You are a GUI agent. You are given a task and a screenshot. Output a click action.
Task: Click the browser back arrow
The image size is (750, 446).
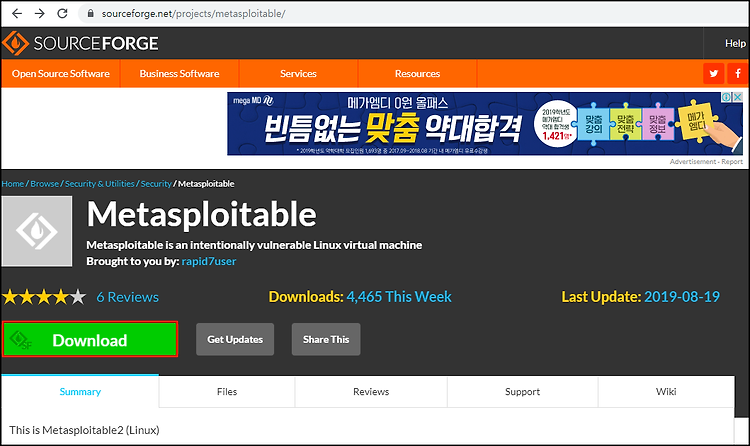(x=17, y=13)
